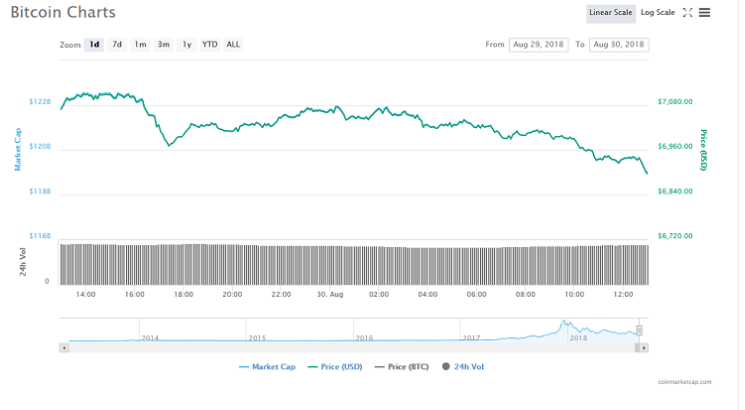Select the YTD zoom range

[x=210, y=45]
